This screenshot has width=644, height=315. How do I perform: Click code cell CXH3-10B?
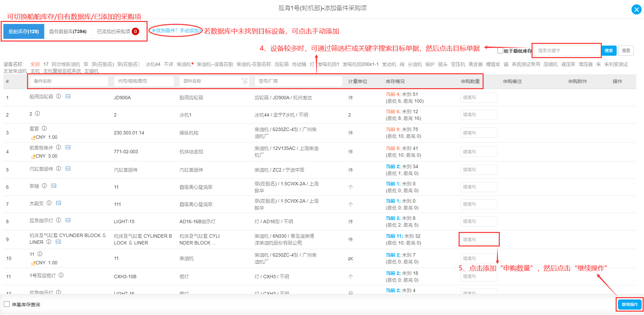click(125, 277)
